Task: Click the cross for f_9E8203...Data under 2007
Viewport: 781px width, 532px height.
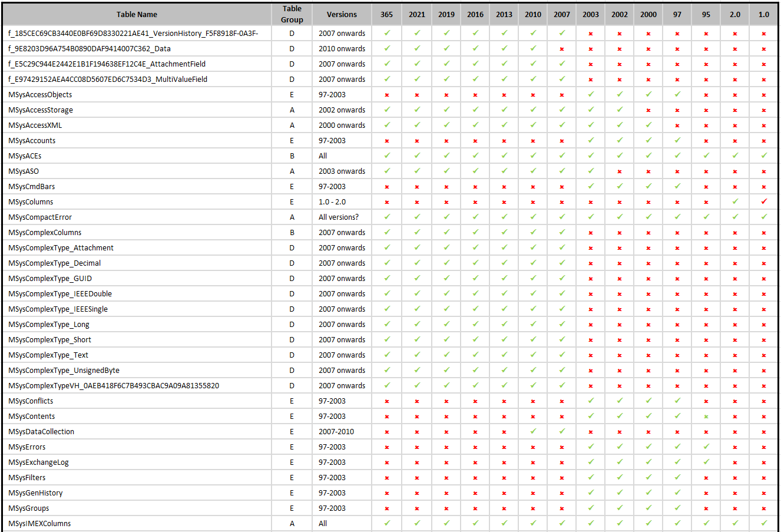Action: pos(562,48)
